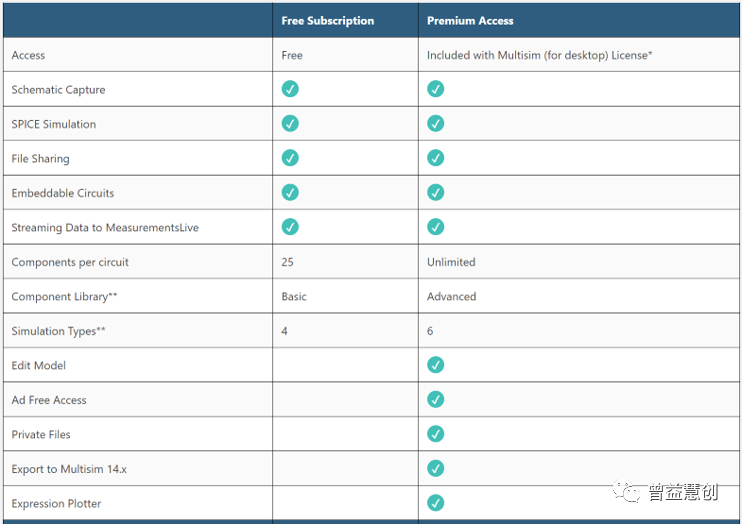
Task: Click the Premium checkmark for Expression Plotter
Action: tap(435, 503)
